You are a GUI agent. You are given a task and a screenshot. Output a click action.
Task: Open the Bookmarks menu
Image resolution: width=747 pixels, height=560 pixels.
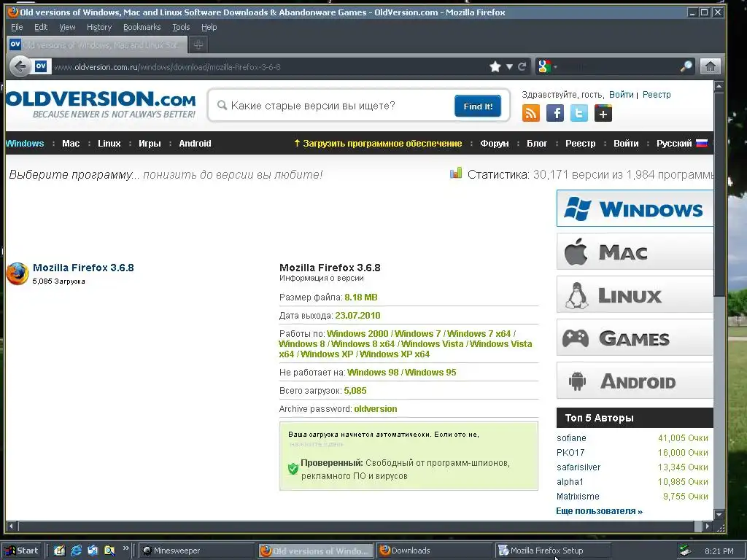(142, 27)
